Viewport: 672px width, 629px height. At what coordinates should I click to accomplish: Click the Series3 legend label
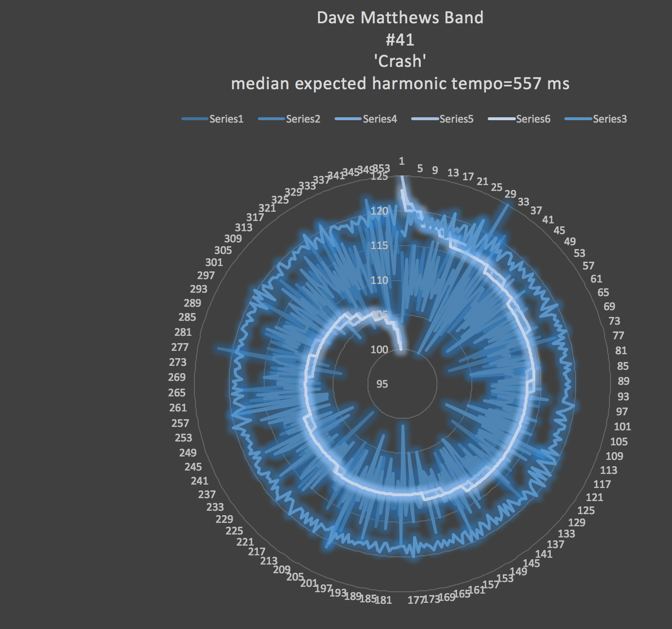(x=609, y=119)
